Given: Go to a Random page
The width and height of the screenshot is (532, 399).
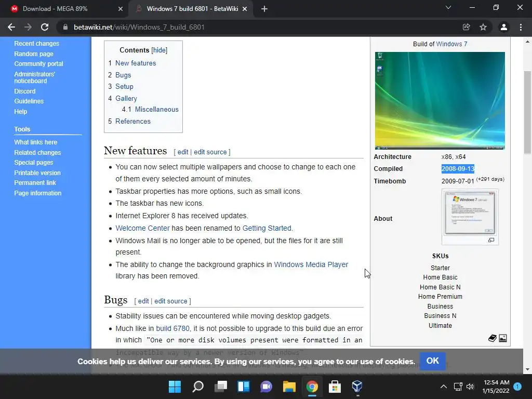Looking at the screenshot, I should coord(34,54).
